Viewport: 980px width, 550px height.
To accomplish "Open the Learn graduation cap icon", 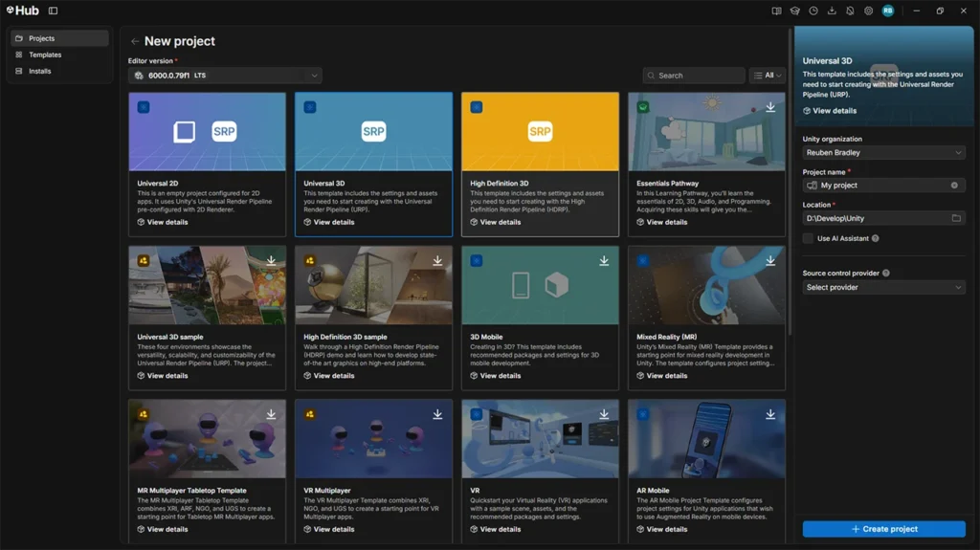I will 795,11.
